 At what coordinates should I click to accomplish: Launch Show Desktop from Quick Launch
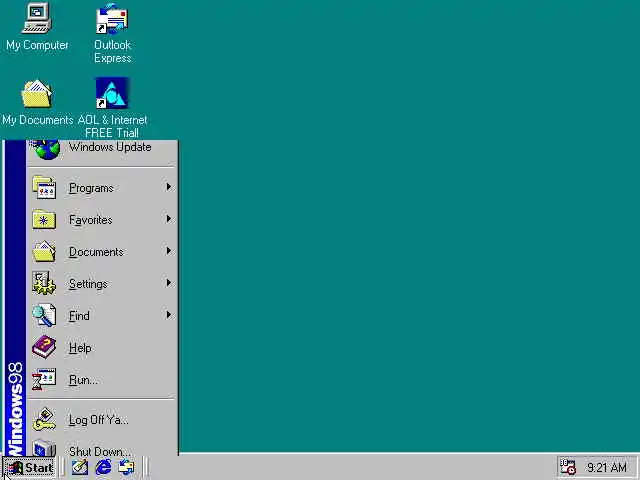pos(80,467)
